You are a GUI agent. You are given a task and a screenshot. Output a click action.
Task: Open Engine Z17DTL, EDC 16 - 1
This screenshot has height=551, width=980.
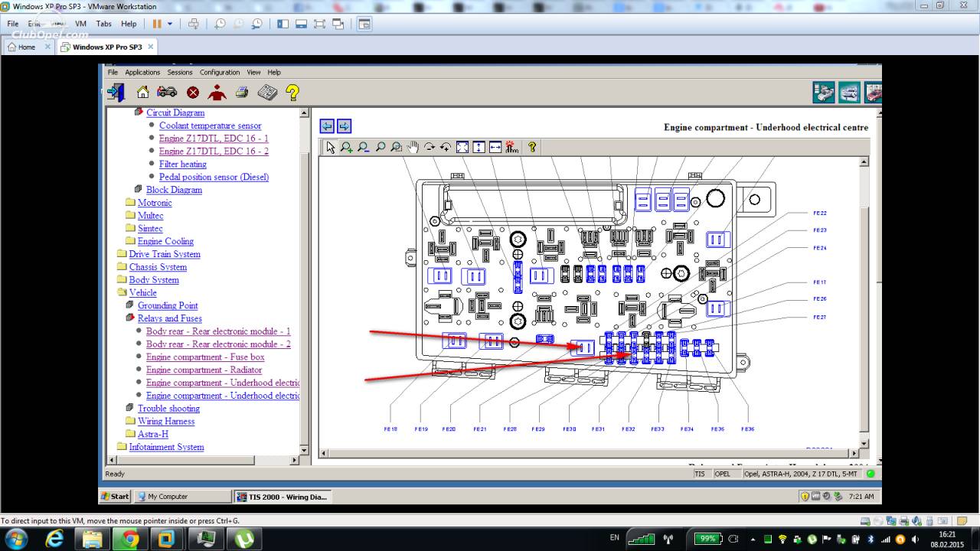click(214, 139)
